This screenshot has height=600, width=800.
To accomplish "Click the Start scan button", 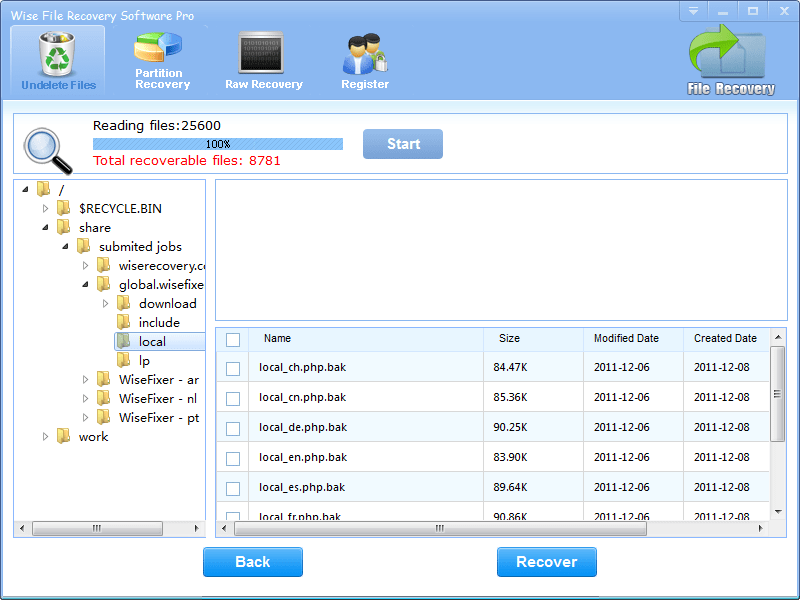I will pos(403,144).
